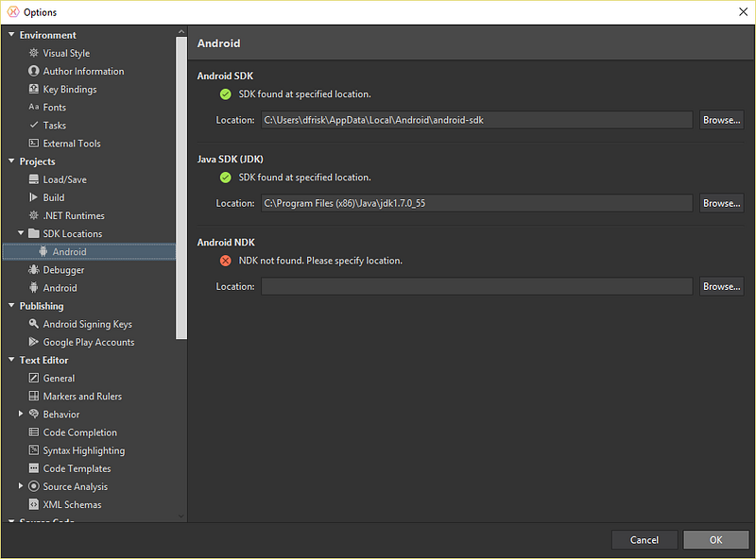Open the External Tools label

(x=72, y=144)
